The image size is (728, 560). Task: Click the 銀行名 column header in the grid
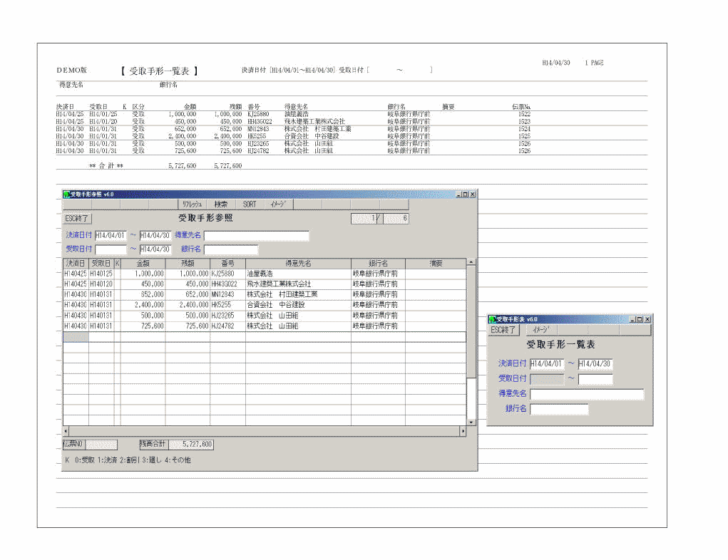tap(378, 264)
